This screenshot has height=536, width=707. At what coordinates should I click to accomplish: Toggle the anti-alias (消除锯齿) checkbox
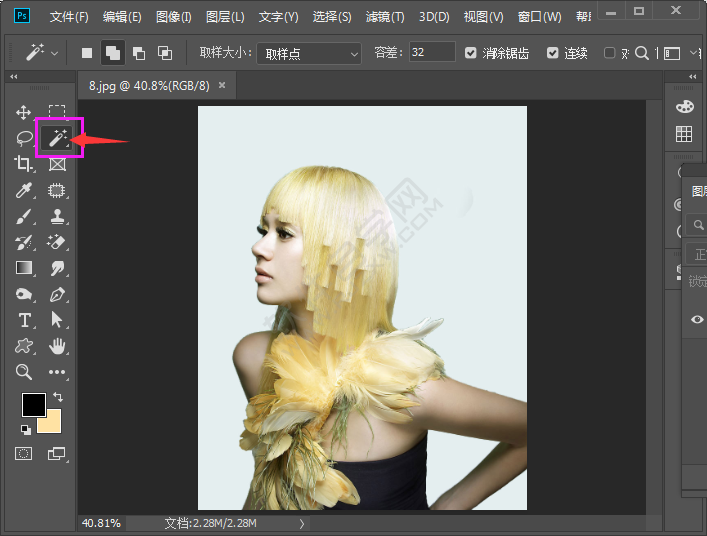click(x=472, y=53)
